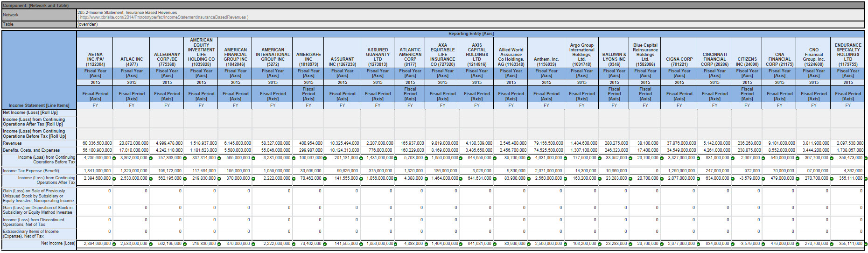Click After Tax row check beside 562,195,000
Screen dimensions: 868x253
point(185,179)
